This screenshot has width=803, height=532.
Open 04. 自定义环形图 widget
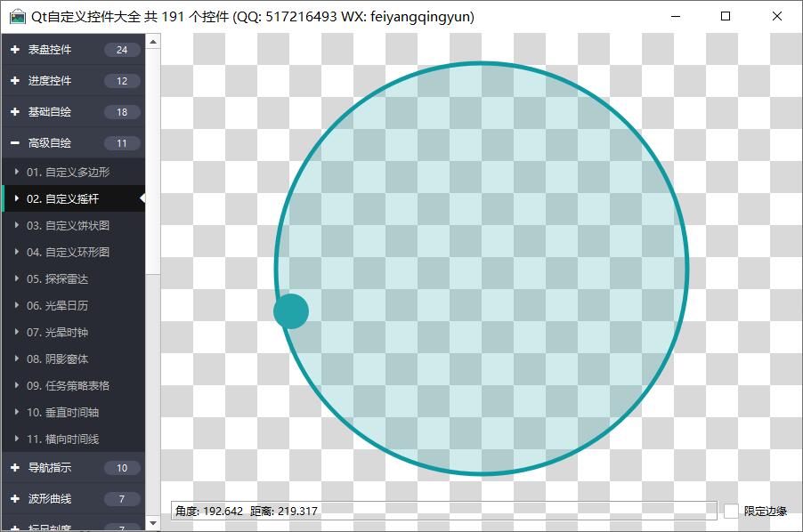pyautogui.click(x=68, y=253)
